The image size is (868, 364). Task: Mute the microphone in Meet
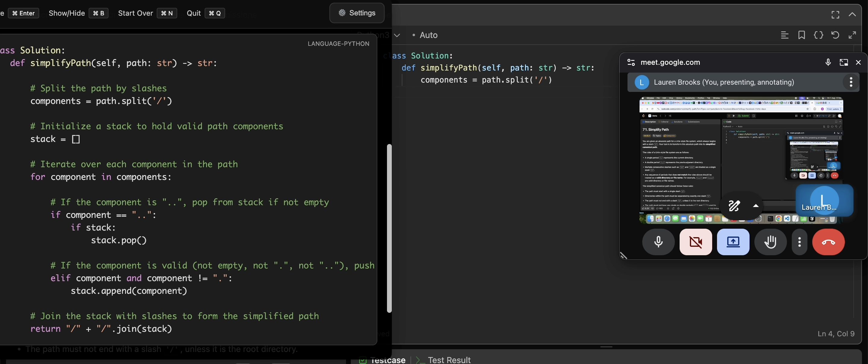pos(658,242)
